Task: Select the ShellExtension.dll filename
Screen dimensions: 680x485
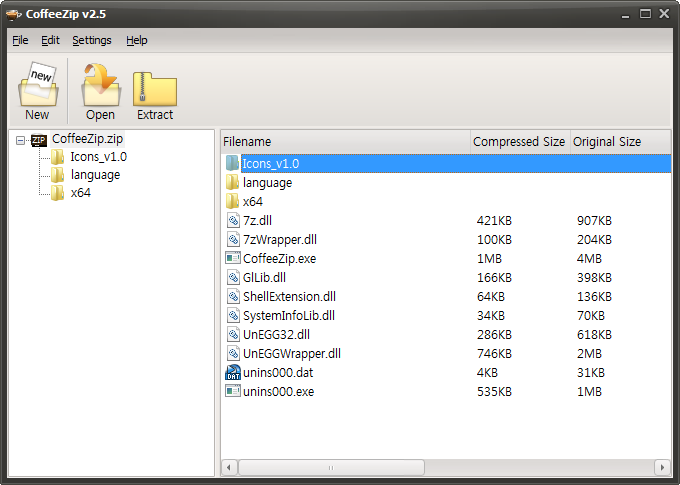Action: [x=290, y=297]
